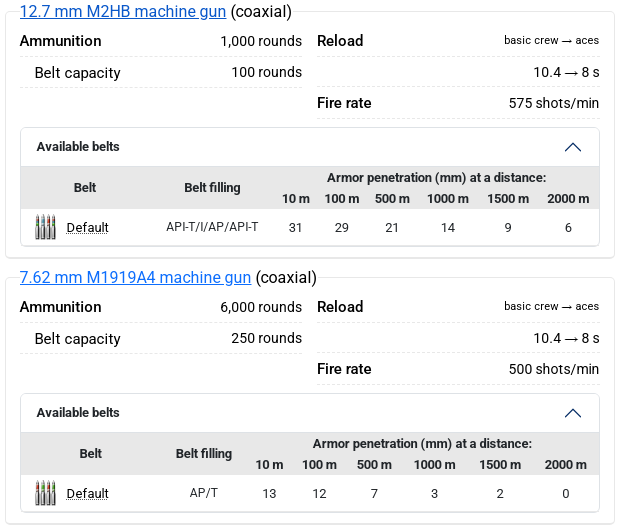
Task: Click the 6,000 rounds ammunition value
Action: (x=261, y=307)
